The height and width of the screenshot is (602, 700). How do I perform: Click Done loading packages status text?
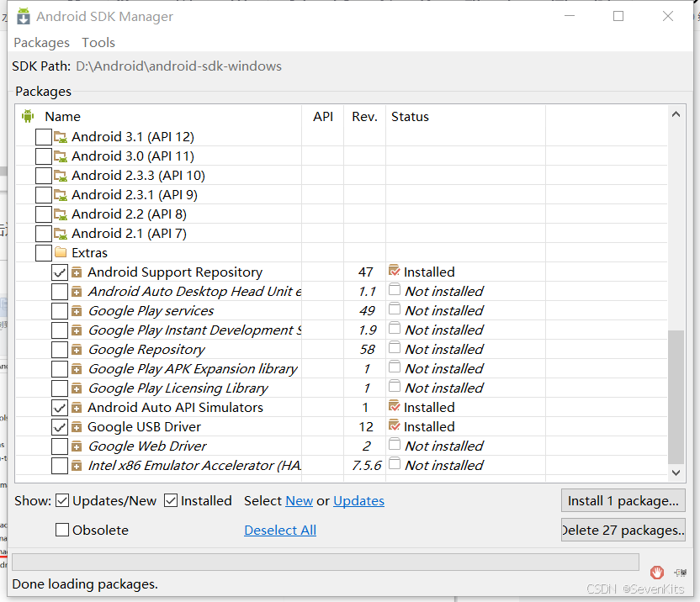click(x=85, y=584)
